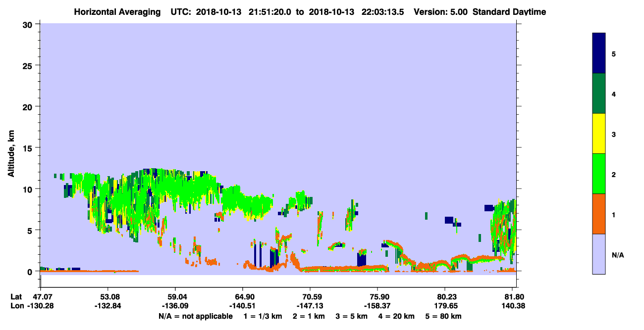Click the "3 = 5 km" legend entry
Image resolution: width=644 pixels, height=330 pixels.
coord(351,316)
